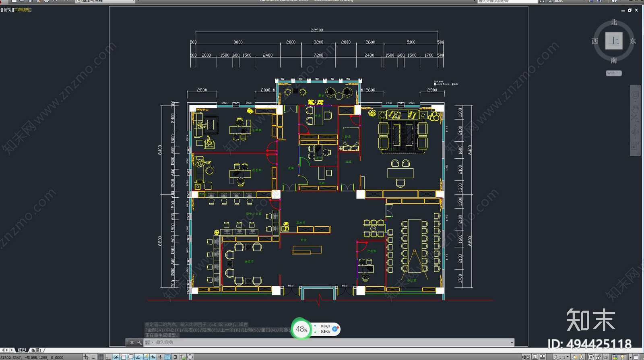This screenshot has width=644, height=360.
Task: Open ShowMotion in the navigation bar
Action: 635,145
